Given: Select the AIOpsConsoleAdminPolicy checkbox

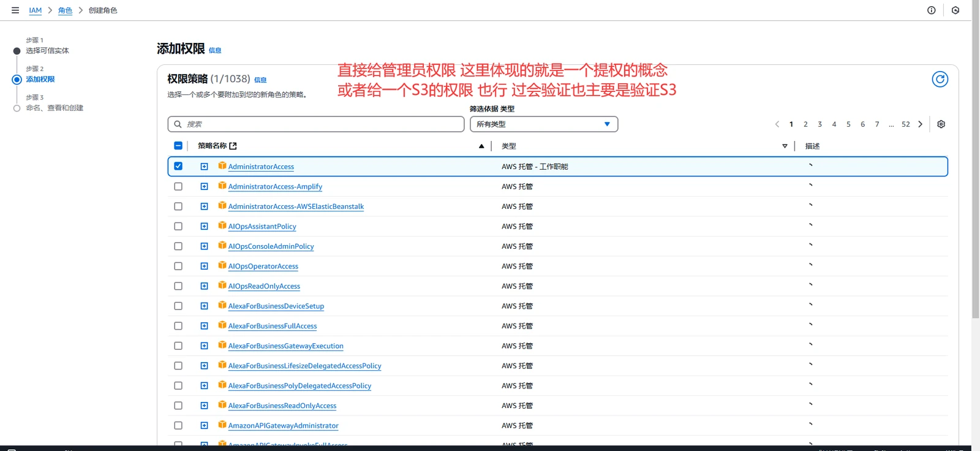Looking at the screenshot, I should point(178,246).
